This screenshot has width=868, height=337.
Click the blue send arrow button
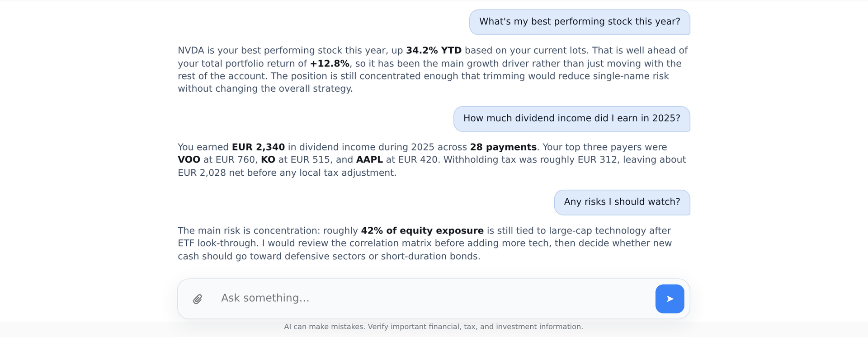(x=670, y=299)
